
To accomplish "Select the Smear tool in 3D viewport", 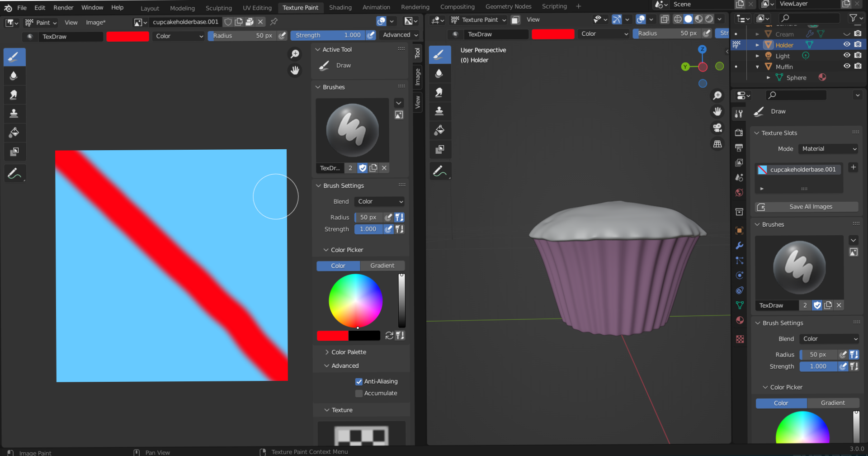I will point(439,92).
